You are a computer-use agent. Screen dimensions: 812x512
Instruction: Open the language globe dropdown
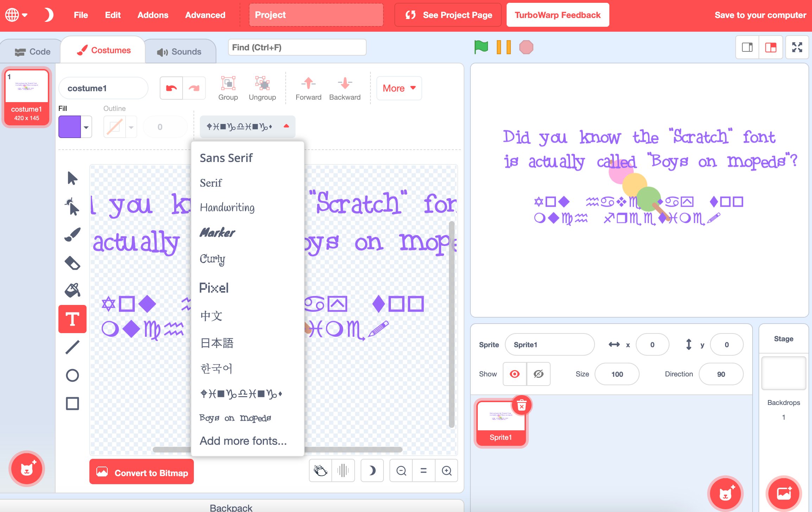[x=16, y=15]
